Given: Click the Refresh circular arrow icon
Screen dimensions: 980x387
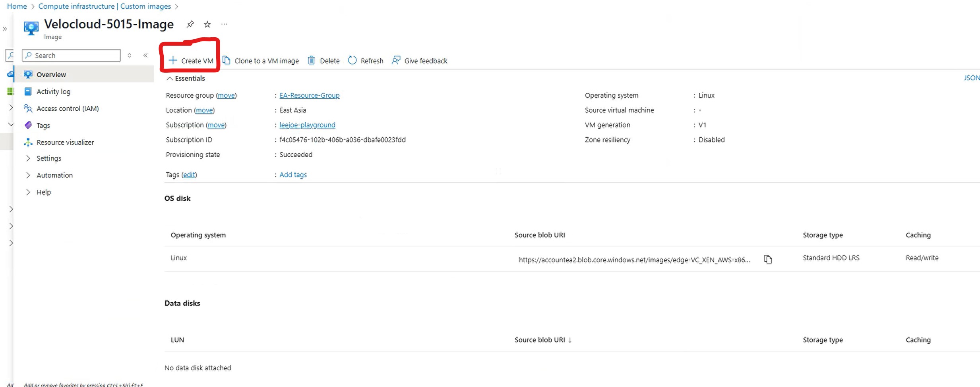Looking at the screenshot, I should (x=352, y=60).
